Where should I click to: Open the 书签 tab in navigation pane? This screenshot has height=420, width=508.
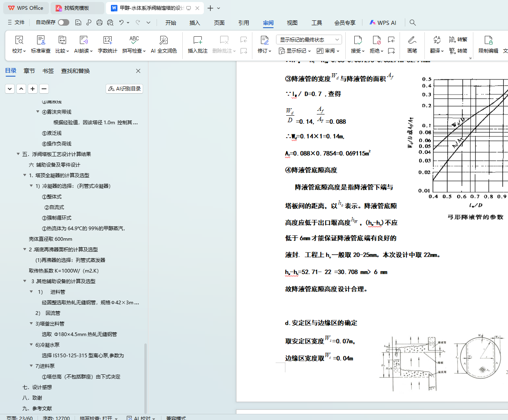click(48, 71)
